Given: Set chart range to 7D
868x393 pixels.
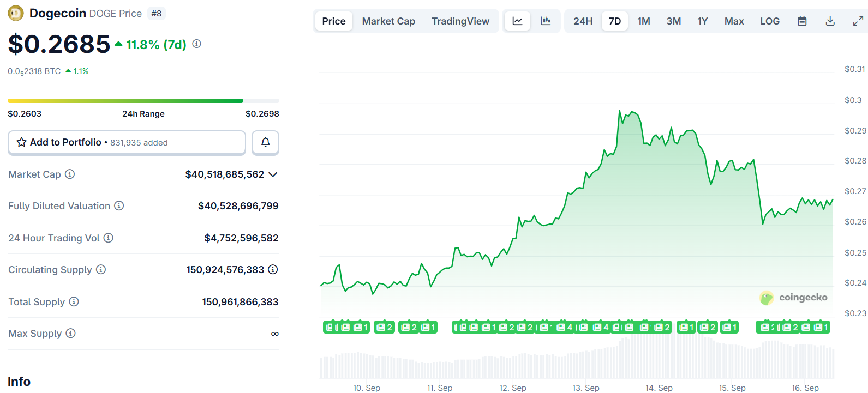Looking at the screenshot, I should (x=615, y=21).
